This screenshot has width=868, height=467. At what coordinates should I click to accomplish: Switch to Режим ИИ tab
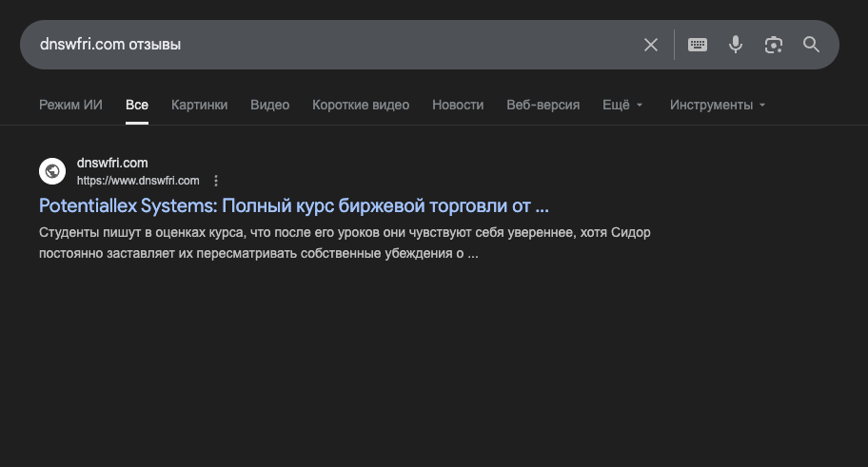click(70, 105)
